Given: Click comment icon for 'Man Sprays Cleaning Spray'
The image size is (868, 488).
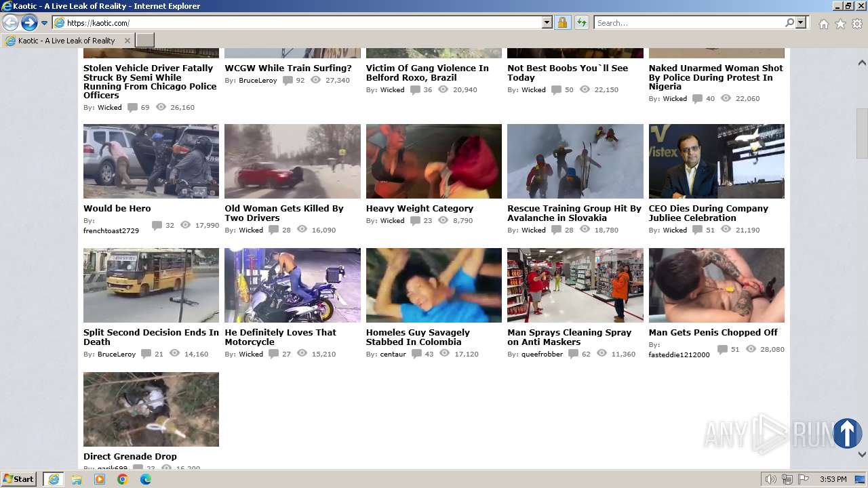Looking at the screenshot, I should point(573,354).
